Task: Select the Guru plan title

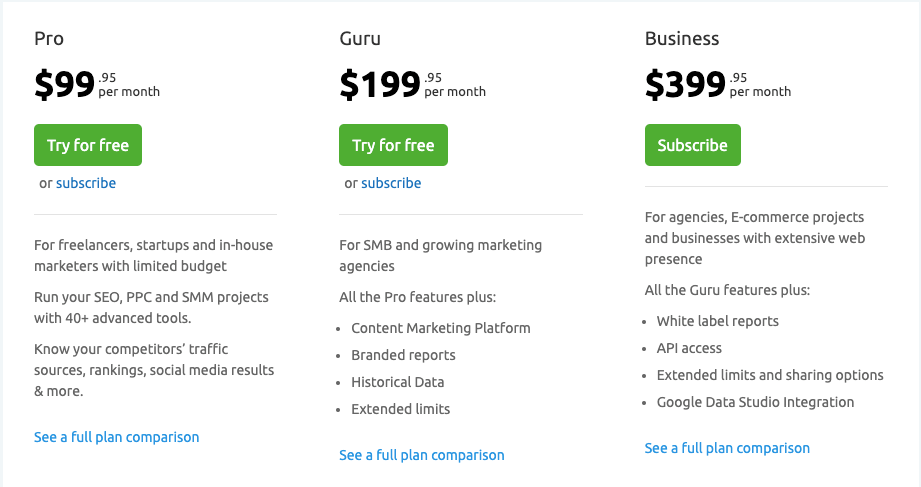Action: [x=360, y=40]
